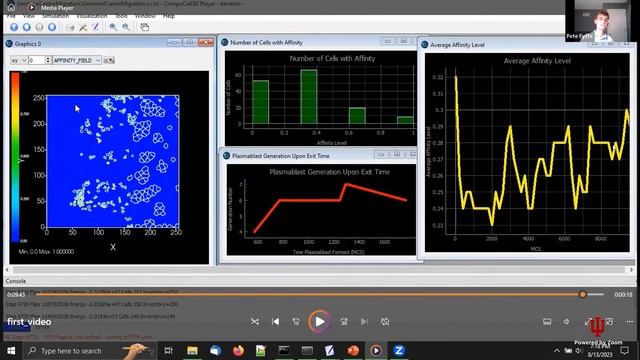Open the captions button in player controls
The image size is (640, 360).
pyautogui.click(x=547, y=322)
